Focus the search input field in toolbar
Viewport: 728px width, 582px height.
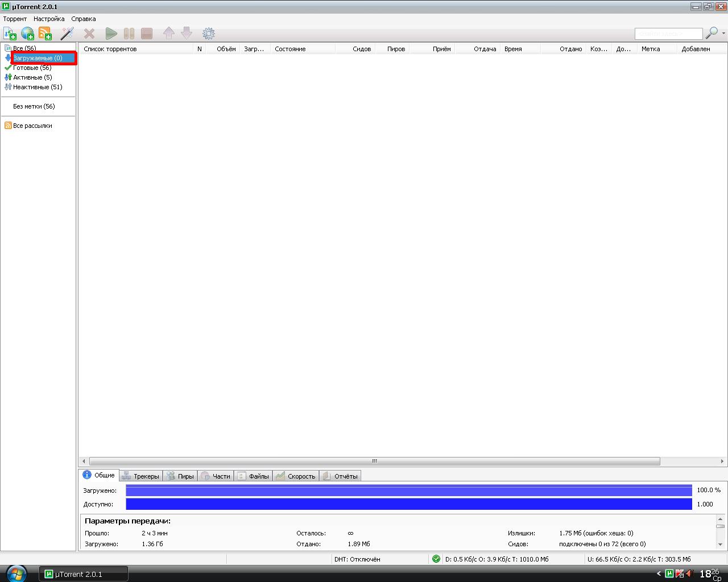click(x=669, y=34)
